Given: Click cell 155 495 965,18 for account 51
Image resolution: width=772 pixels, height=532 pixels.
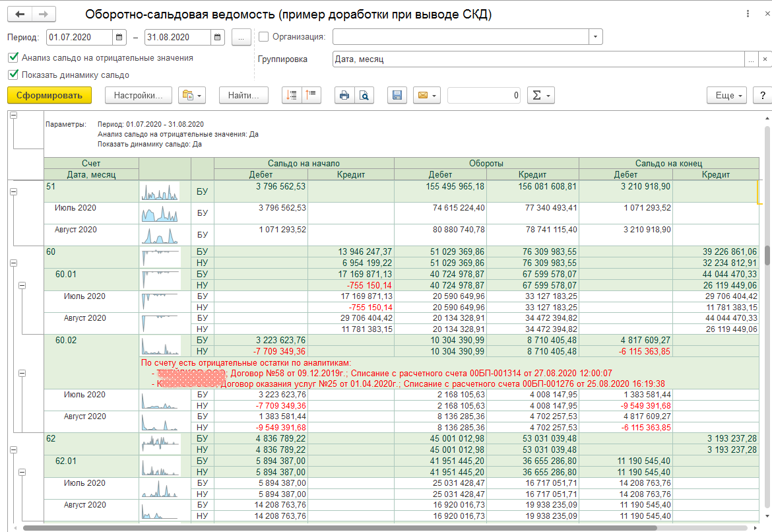Looking at the screenshot, I should [x=455, y=187].
